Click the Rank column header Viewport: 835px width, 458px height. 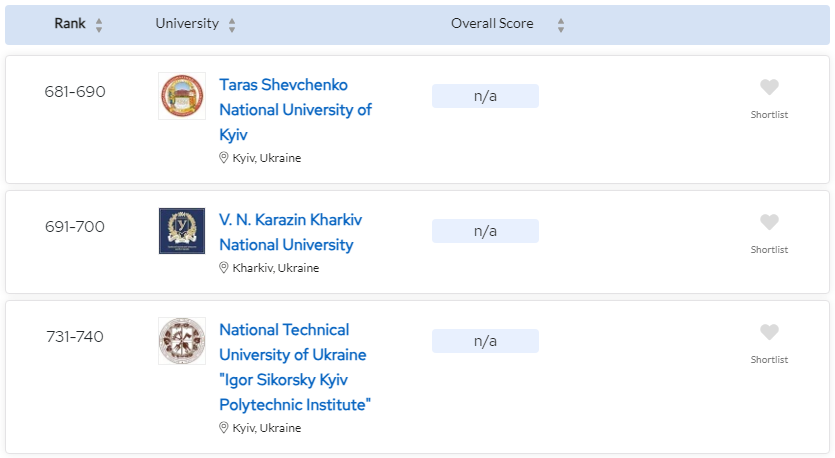pyautogui.click(x=70, y=24)
